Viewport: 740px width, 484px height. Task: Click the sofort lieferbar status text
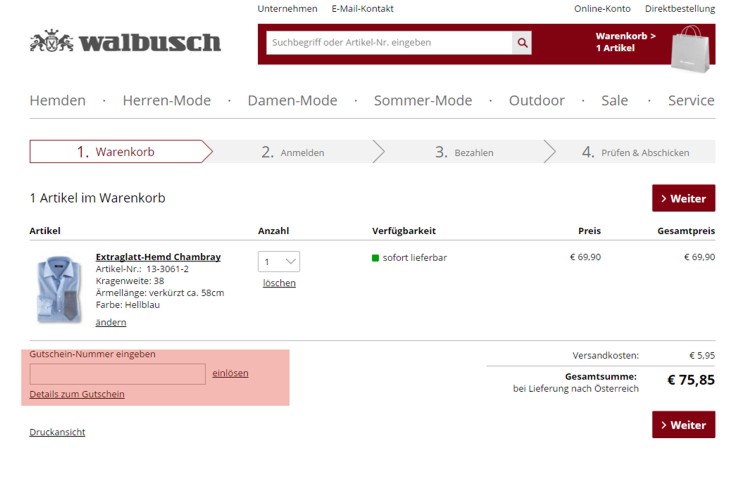[414, 258]
